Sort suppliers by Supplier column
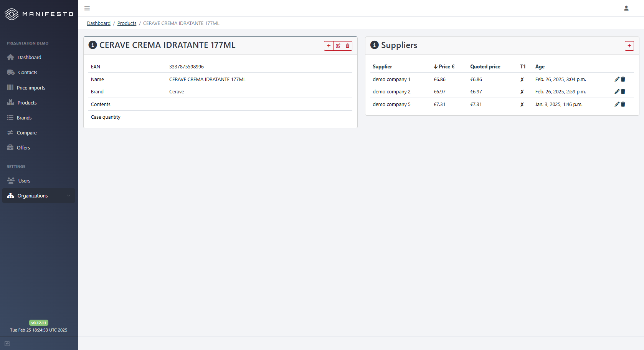 [382, 66]
